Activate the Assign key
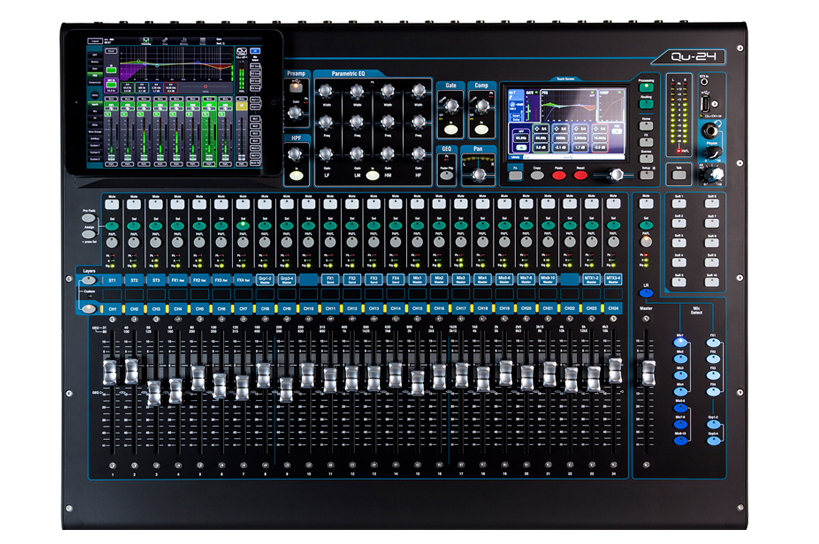 [88, 234]
